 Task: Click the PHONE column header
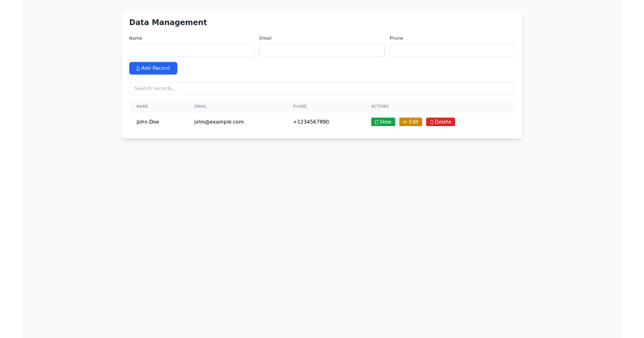coord(300,106)
